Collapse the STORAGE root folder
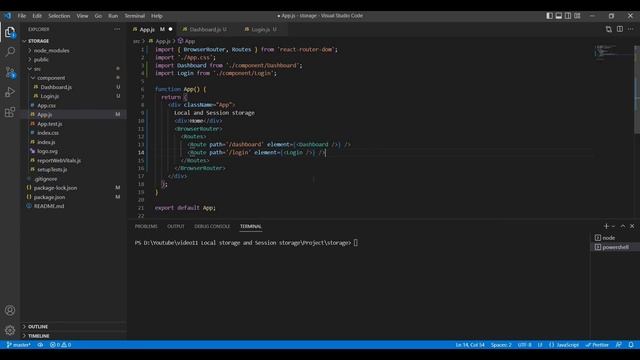The height and width of the screenshot is (360, 640). point(73,41)
